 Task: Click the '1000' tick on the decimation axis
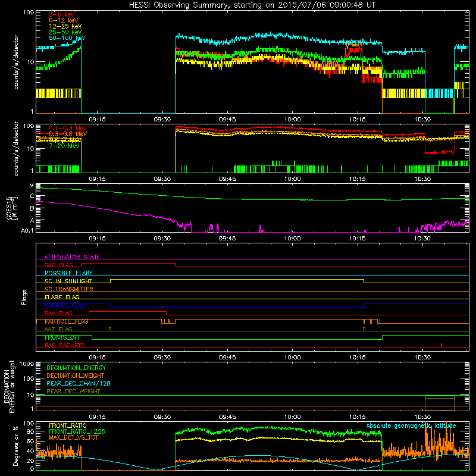[27, 364]
